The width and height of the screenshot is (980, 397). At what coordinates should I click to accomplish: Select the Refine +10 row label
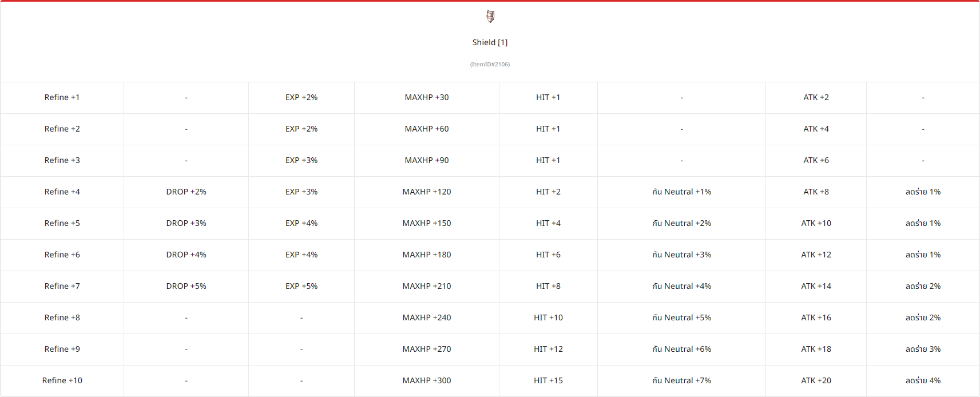tap(62, 380)
